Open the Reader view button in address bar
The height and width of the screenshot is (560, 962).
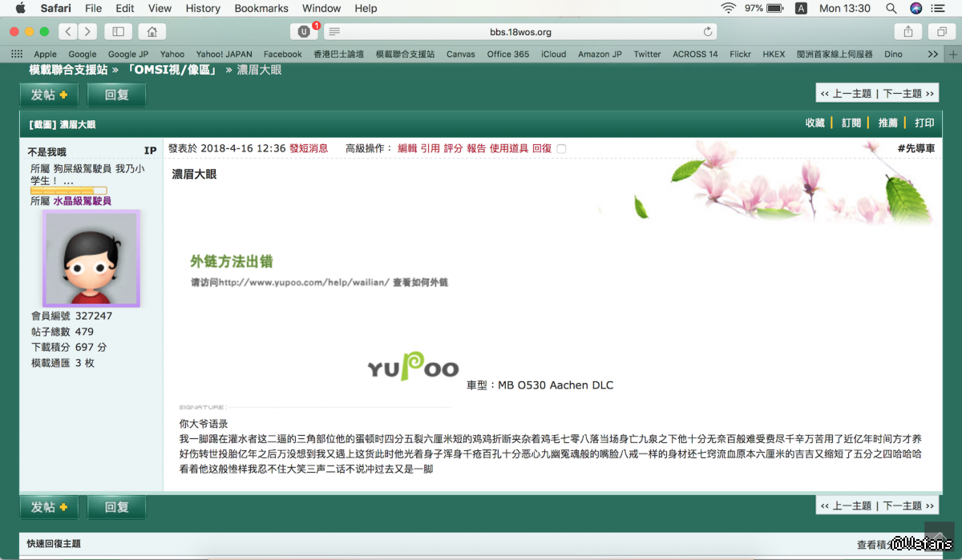click(334, 32)
